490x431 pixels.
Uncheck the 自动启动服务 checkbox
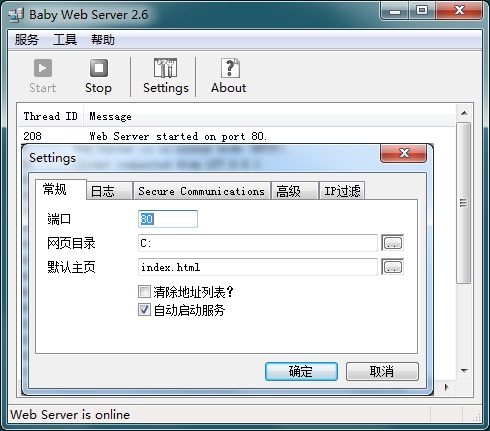(x=144, y=310)
